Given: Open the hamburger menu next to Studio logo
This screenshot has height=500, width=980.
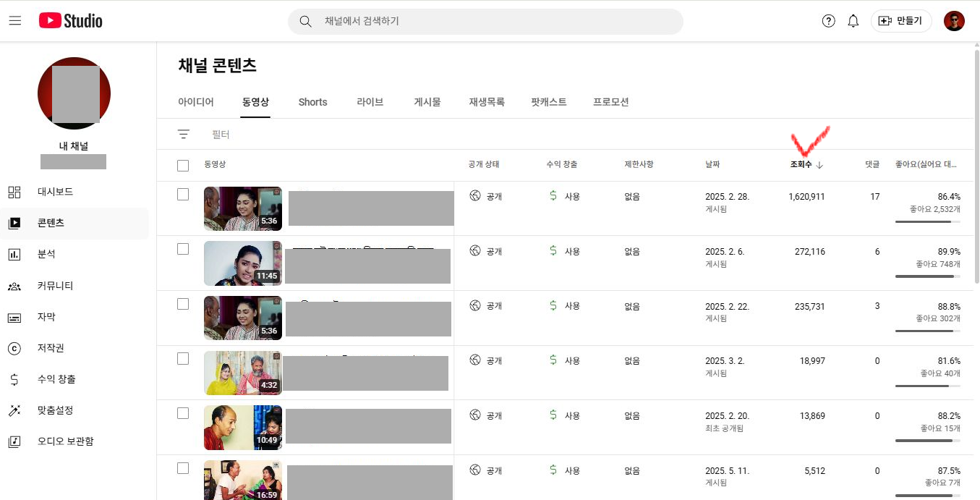Looking at the screenshot, I should [x=15, y=21].
